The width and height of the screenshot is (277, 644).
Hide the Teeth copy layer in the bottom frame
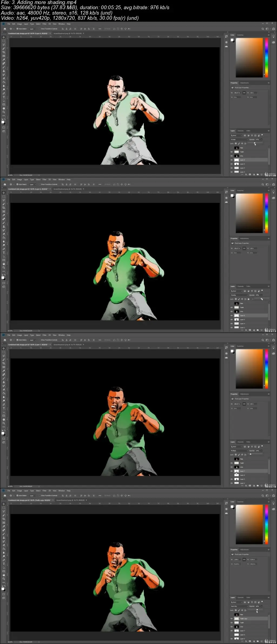pyautogui.click(x=232, y=619)
